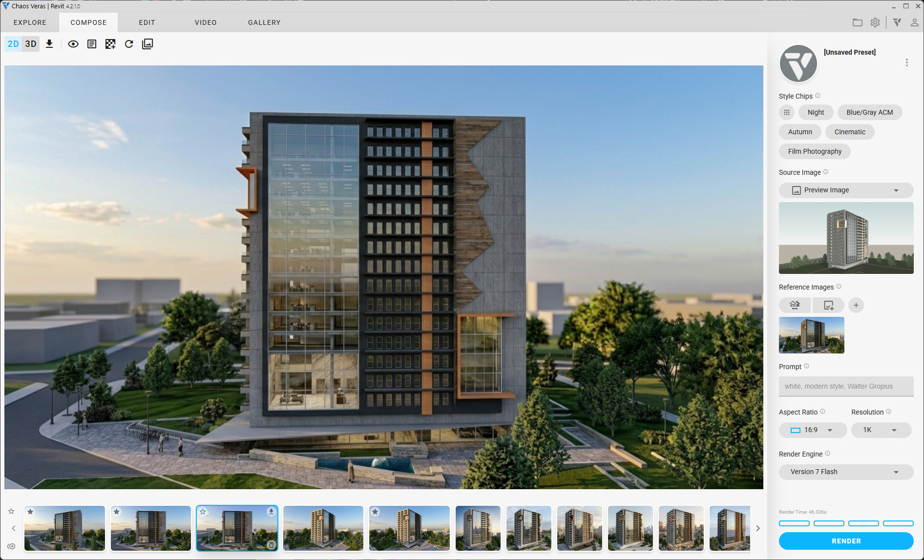Click the RENDER button
Viewport: 924px width, 560px height.
[x=846, y=541]
